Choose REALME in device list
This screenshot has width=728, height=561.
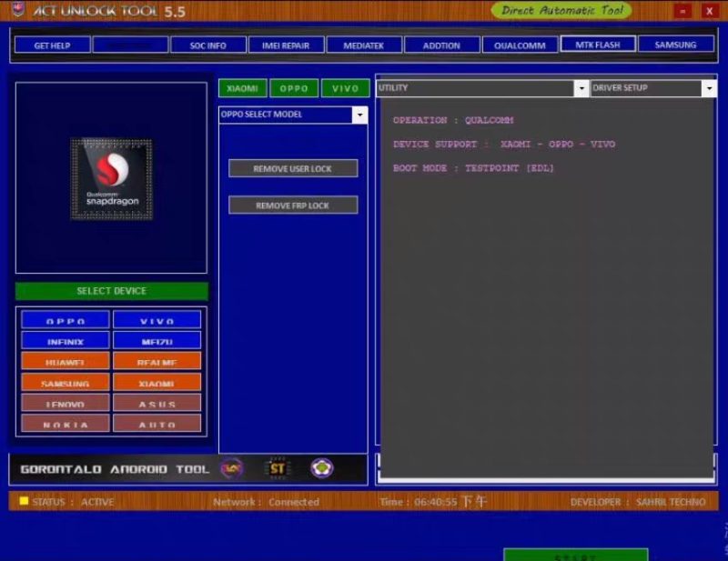tap(157, 361)
